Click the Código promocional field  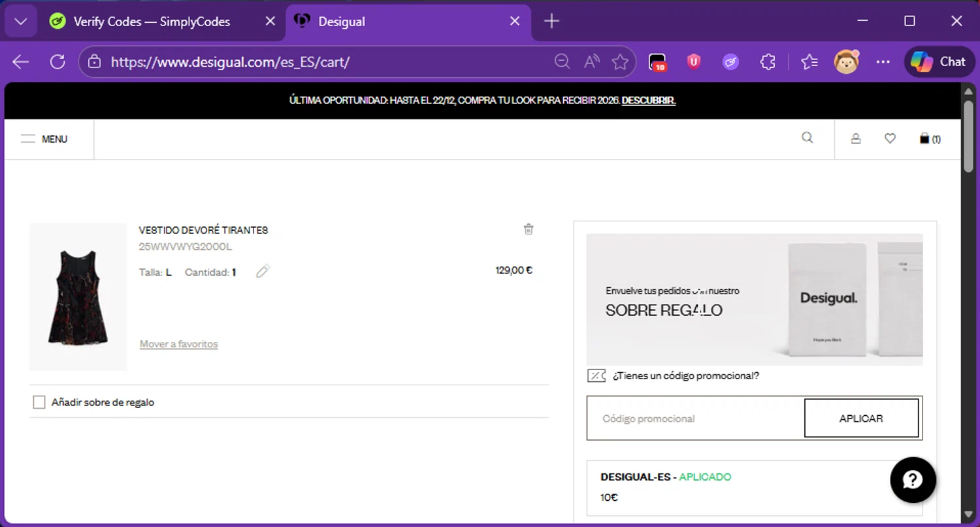pyautogui.click(x=695, y=418)
